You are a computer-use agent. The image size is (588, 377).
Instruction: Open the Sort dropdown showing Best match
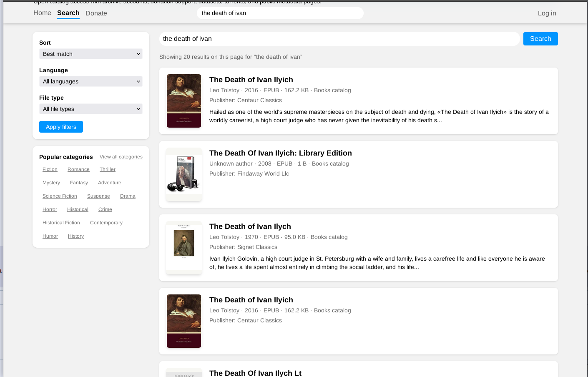91,54
